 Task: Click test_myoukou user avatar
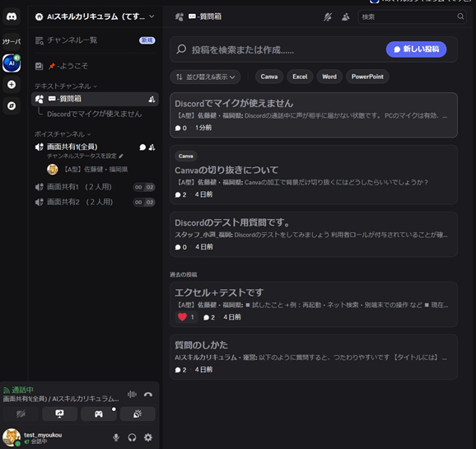pyautogui.click(x=12, y=437)
